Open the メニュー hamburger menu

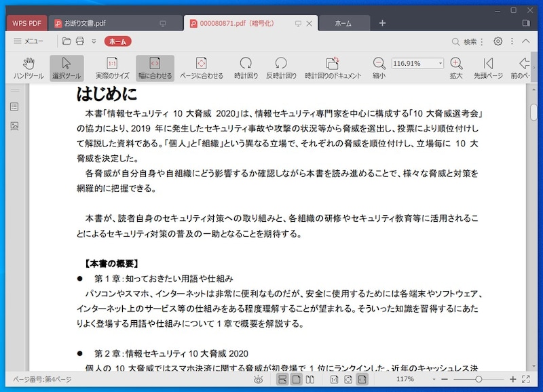(x=29, y=41)
